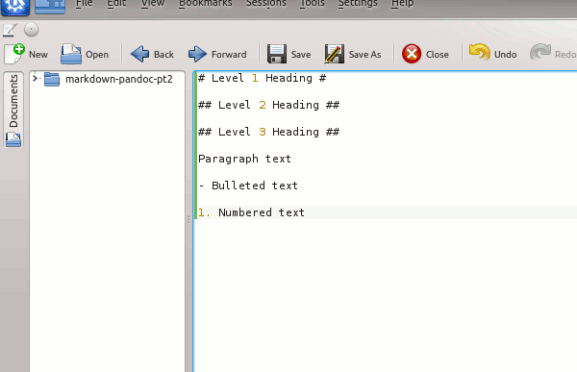The height and width of the screenshot is (372, 577).
Task: Click the '# Level 1 Heading #' line
Action: coord(262,78)
